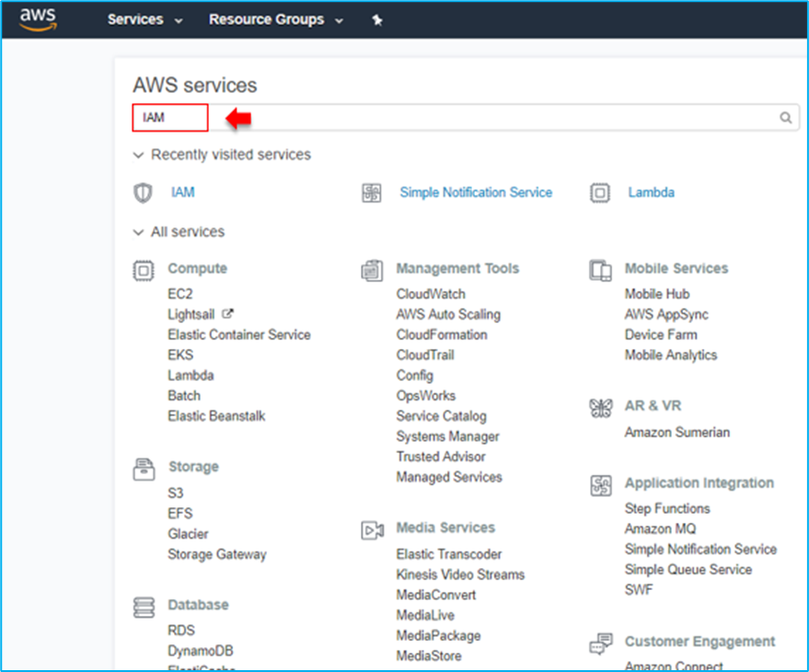The image size is (809, 672).
Task: Click the Simple Notification Service icon in recently visited
Action: (372, 193)
